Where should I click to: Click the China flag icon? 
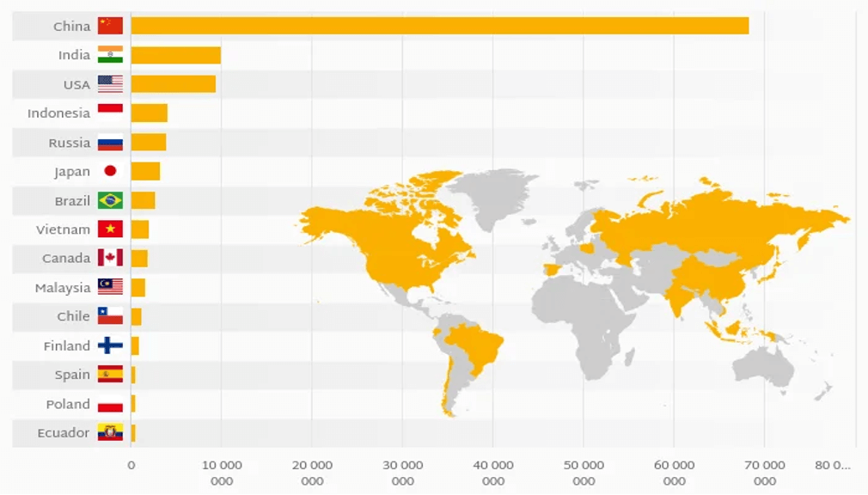point(110,26)
